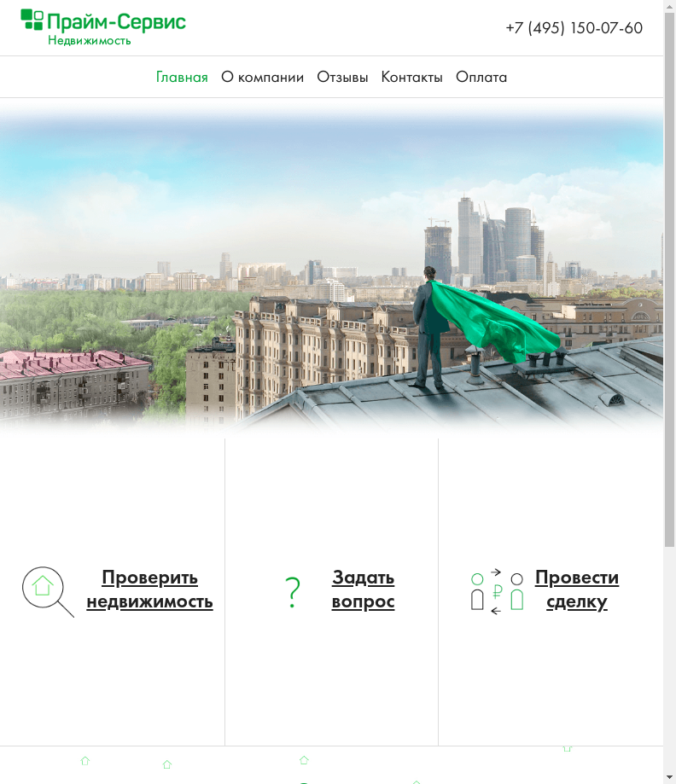The image size is (676, 784).
Task: Open the Главная menu item
Action: click(x=182, y=78)
